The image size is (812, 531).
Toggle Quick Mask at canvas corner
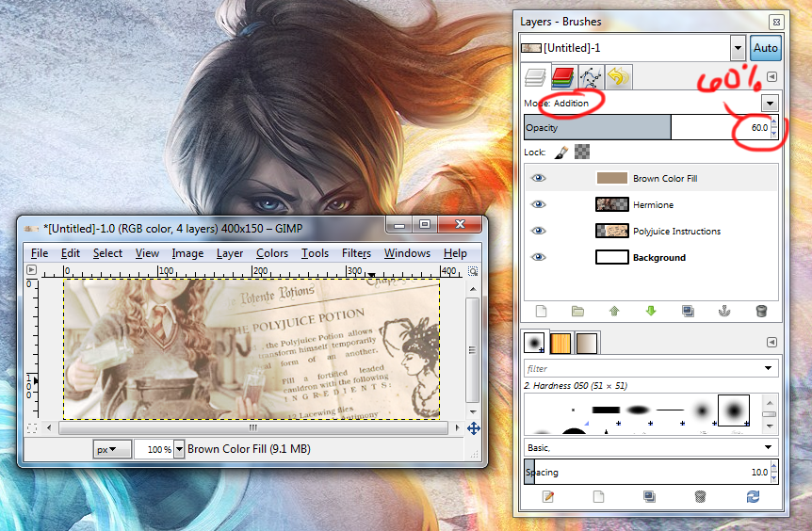32,428
